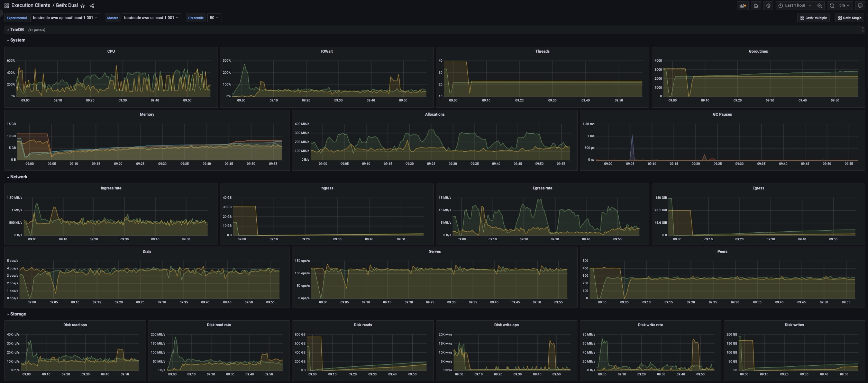The width and height of the screenshot is (868, 383).
Task: Refresh the dashboard now
Action: click(x=832, y=6)
